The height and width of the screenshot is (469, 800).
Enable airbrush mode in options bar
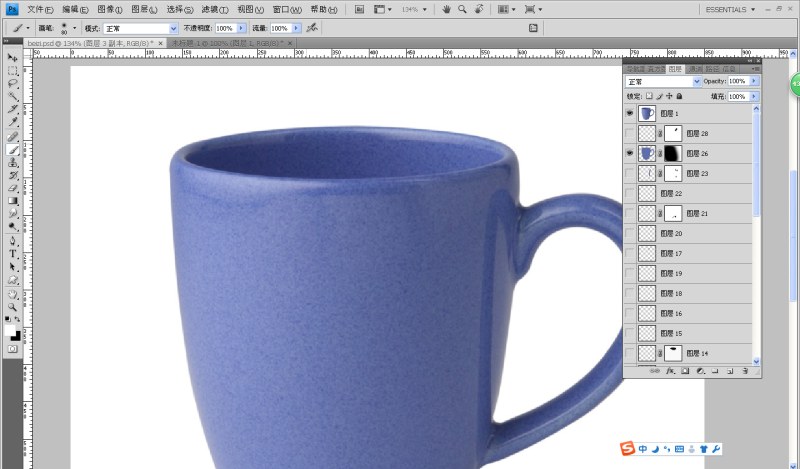312,28
